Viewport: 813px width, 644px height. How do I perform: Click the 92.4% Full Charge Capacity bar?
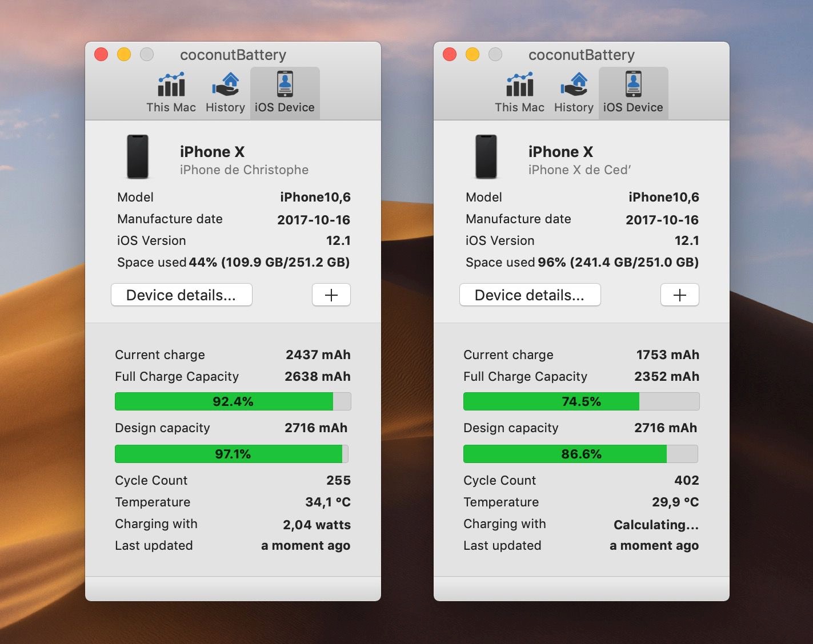click(232, 401)
